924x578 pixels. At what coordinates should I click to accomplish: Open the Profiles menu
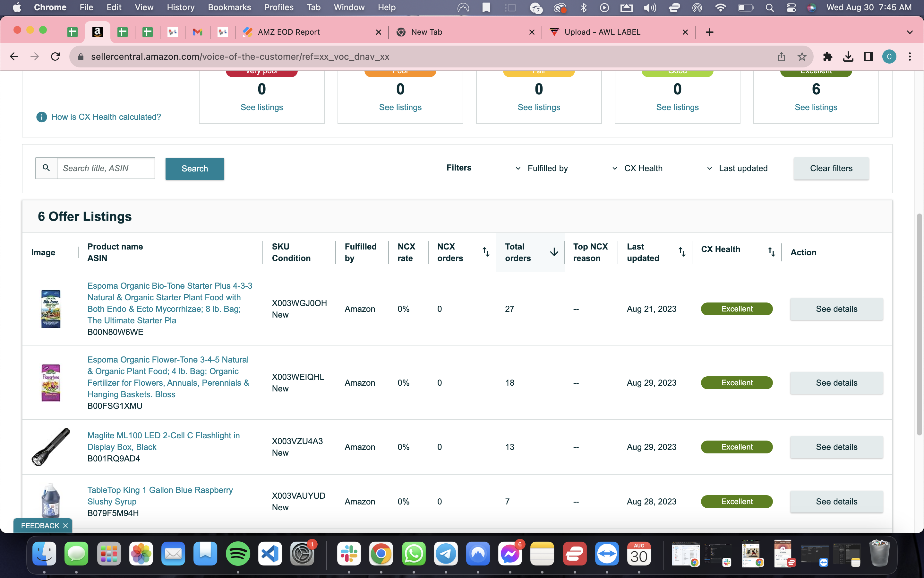tap(279, 8)
